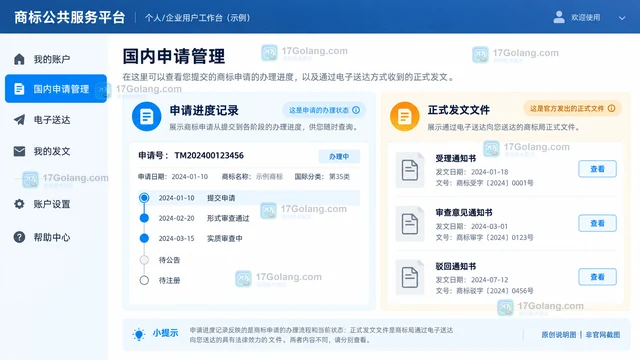Viewport: 640px width, 360px height.
Task: Click the document icon beside 国内申请管理
Action: [x=19, y=89]
